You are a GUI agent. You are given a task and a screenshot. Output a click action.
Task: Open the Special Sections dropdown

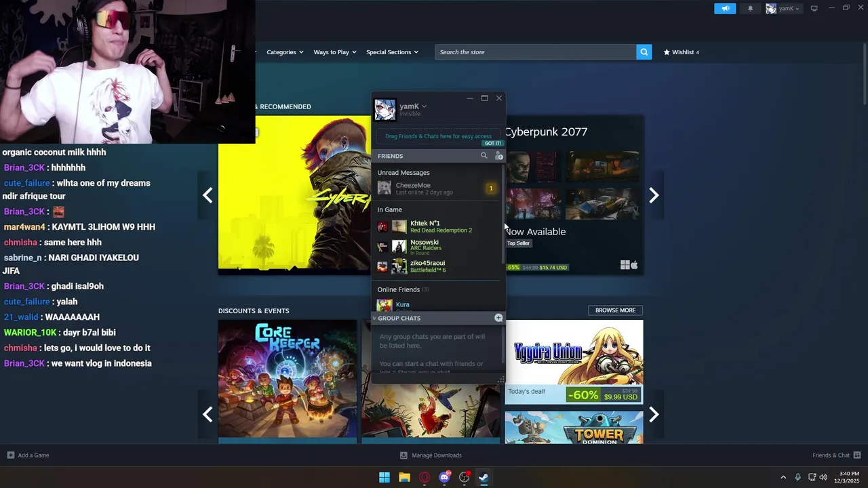[392, 52]
